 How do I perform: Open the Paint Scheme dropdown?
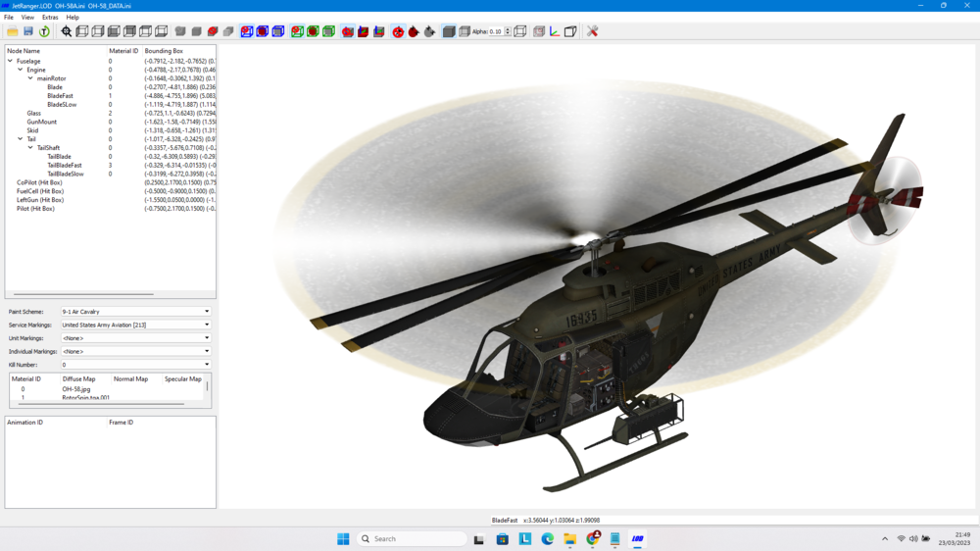tap(135, 312)
